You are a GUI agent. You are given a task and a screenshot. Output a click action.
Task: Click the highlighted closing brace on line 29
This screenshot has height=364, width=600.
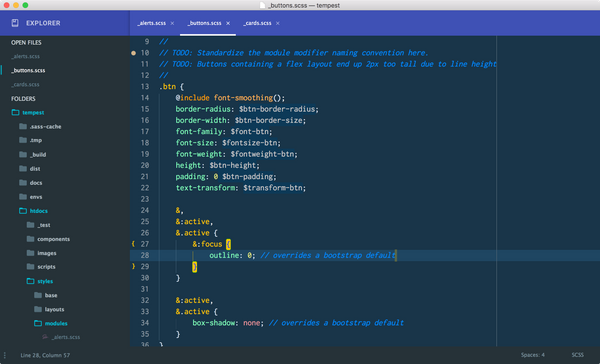194,266
